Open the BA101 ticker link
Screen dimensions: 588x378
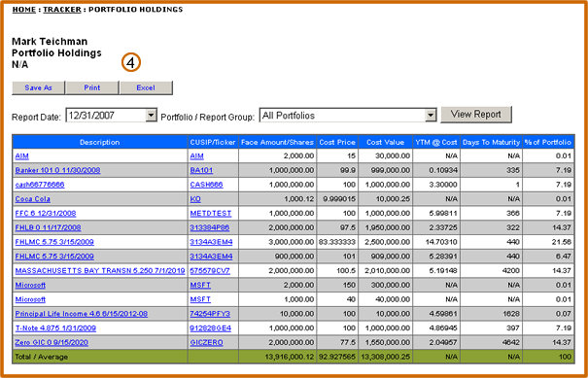(201, 170)
